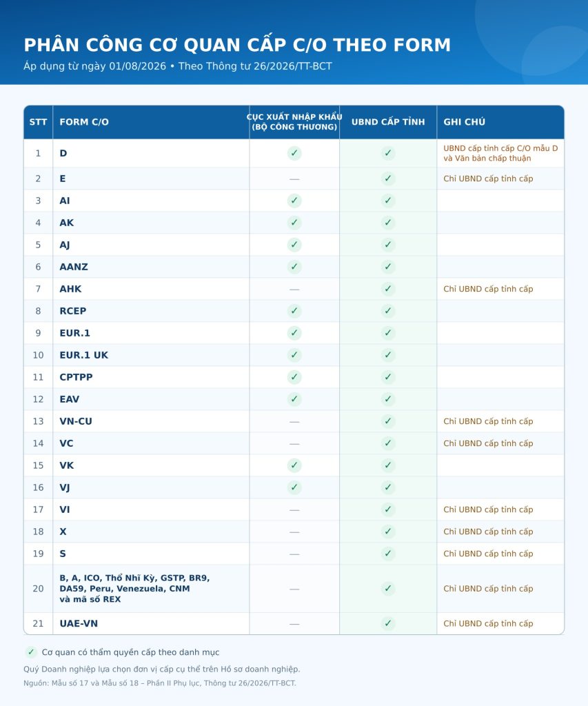
Task: Click the UBND cấp tỉnh checkmark for VJ
Action: point(387,487)
